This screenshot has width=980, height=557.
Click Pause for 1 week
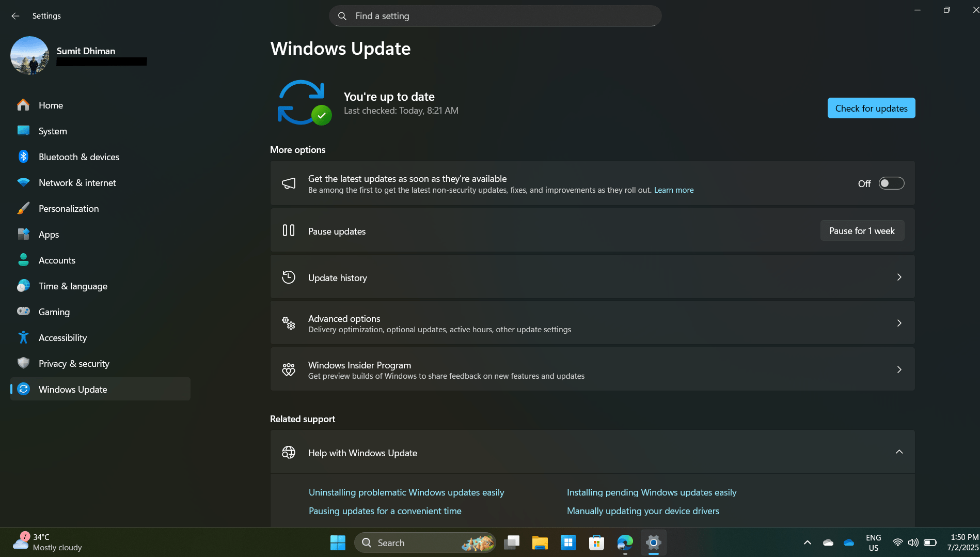pyautogui.click(x=862, y=230)
